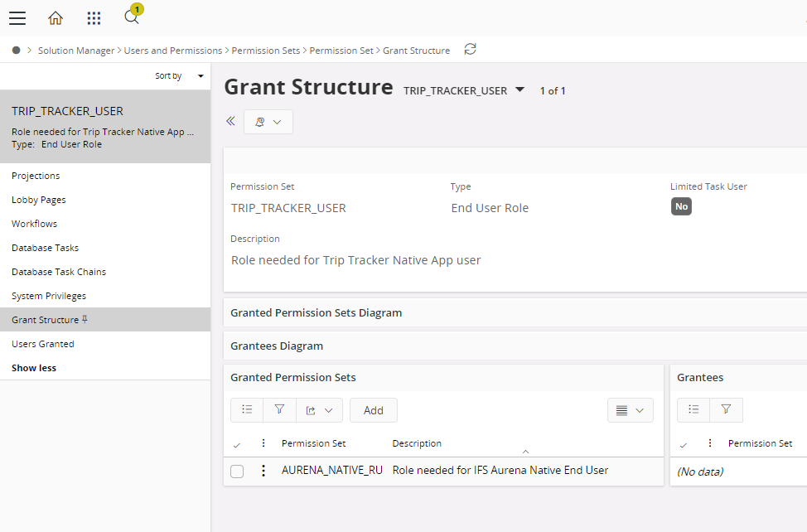Expand the Sort by dropdown
This screenshot has width=807, height=532.
(179, 76)
